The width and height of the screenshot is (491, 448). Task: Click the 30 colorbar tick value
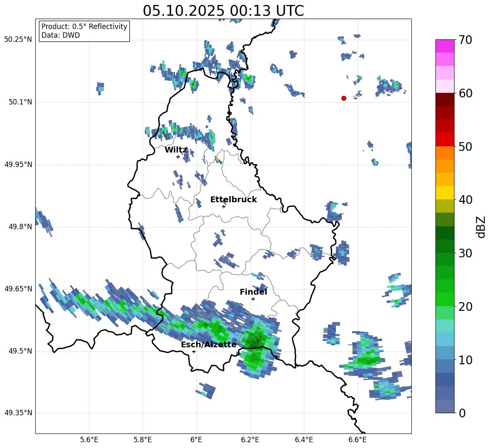pyautogui.click(x=465, y=253)
